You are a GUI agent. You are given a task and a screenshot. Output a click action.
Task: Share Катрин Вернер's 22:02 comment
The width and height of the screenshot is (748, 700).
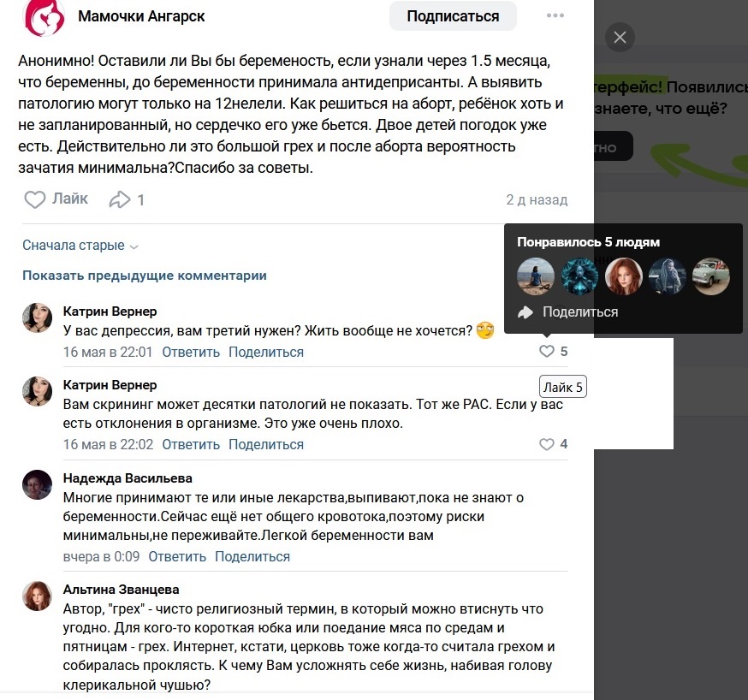(x=265, y=444)
